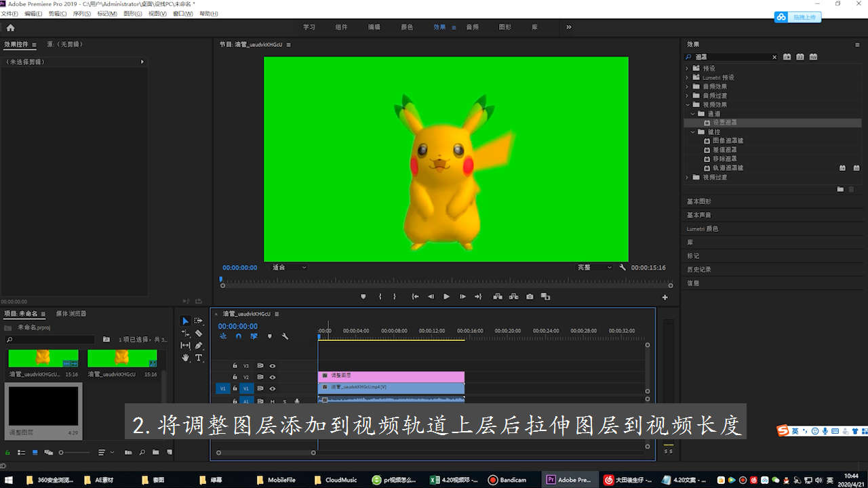Screen dimensions: 868x488
Task: Toggle linked selection in timeline
Action: [254, 336]
